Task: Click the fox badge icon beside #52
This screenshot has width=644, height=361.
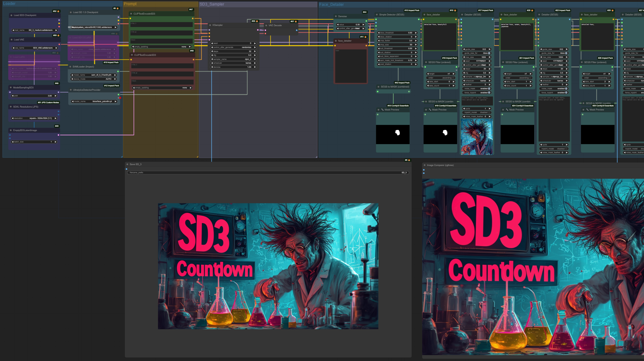Action: click(58, 11)
